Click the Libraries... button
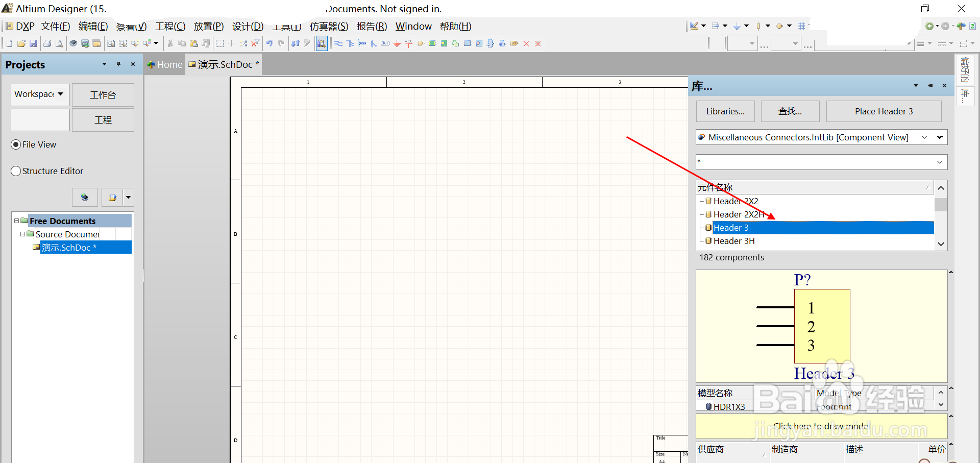The height and width of the screenshot is (463, 980). tap(725, 111)
